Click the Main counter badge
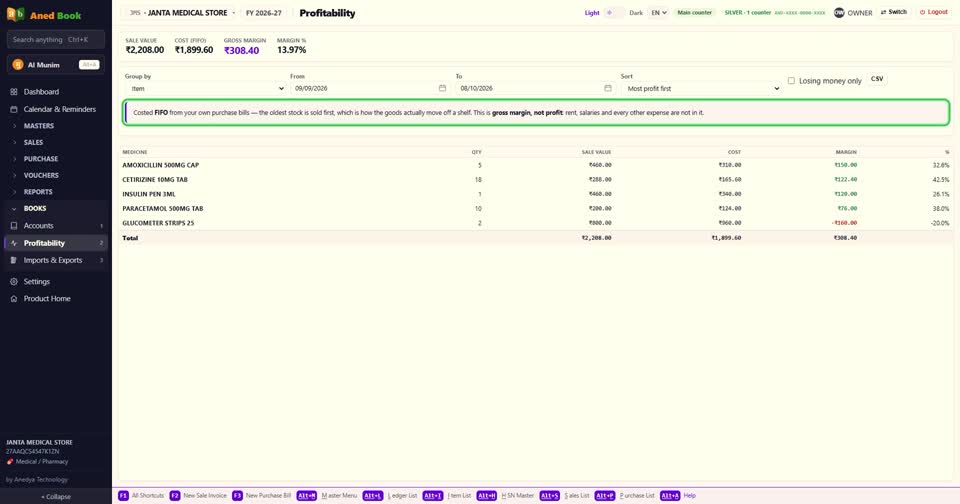 [x=695, y=12]
